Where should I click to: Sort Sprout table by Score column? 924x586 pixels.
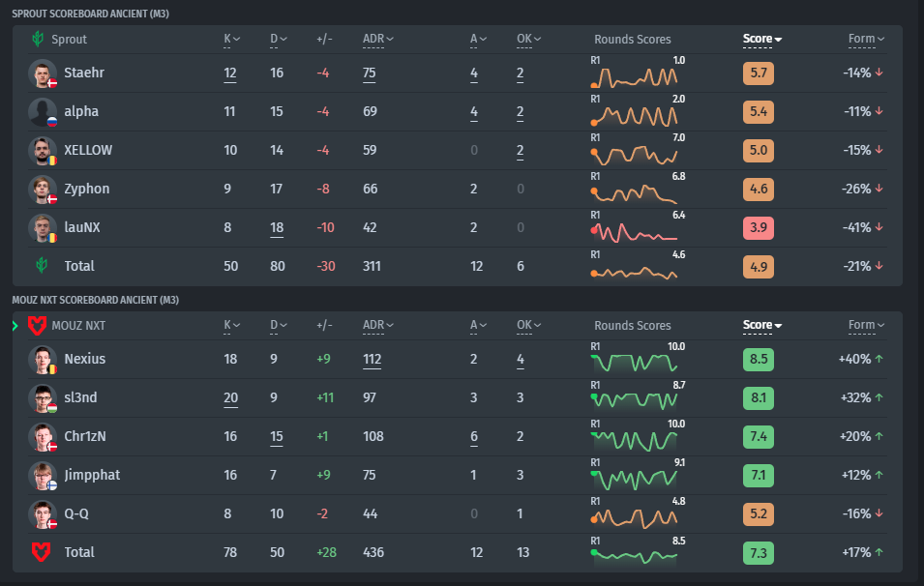pos(762,40)
